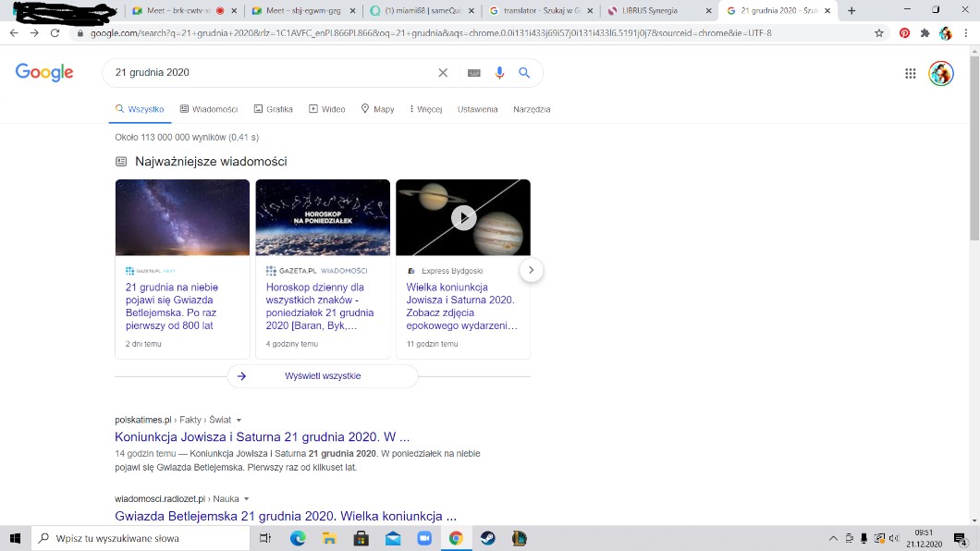Open Chrome extensions puzzle icon
The height and width of the screenshot is (551, 980).
tap(925, 32)
